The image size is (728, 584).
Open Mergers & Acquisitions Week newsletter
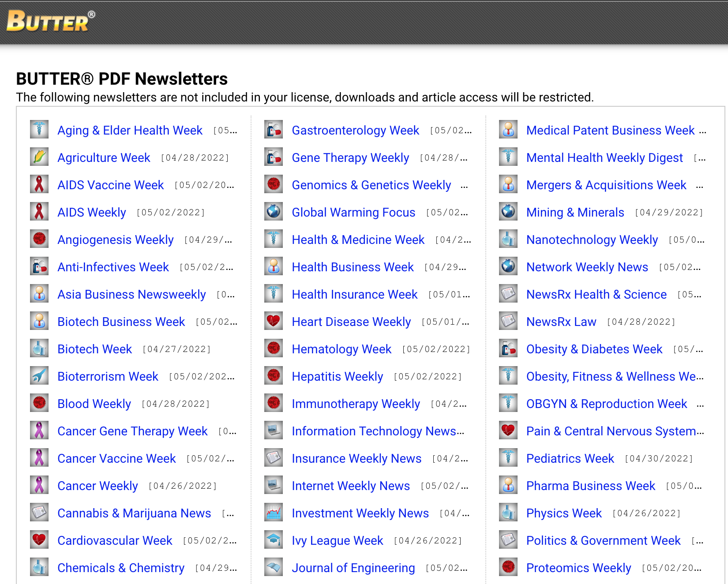pyautogui.click(x=606, y=185)
